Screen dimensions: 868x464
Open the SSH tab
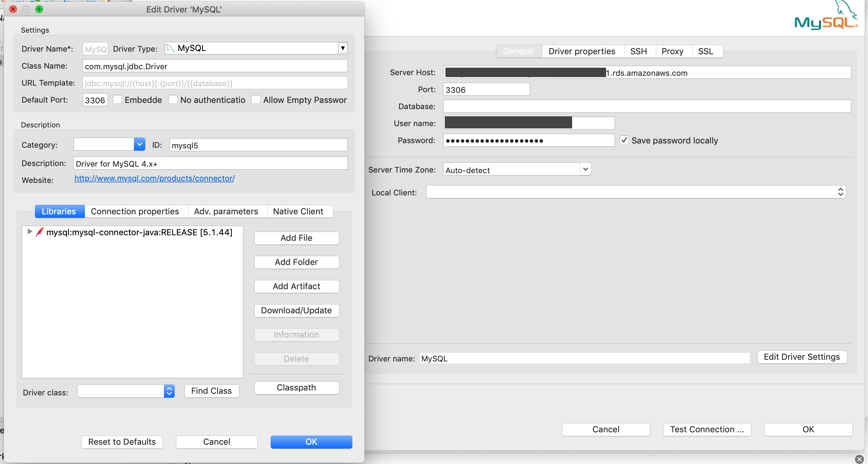tap(638, 51)
